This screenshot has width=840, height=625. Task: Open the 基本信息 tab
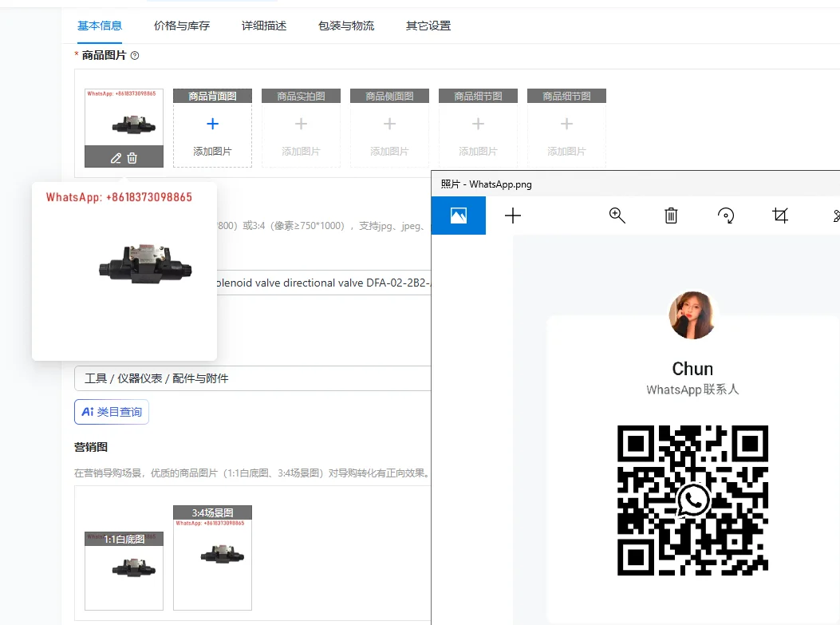(x=100, y=26)
